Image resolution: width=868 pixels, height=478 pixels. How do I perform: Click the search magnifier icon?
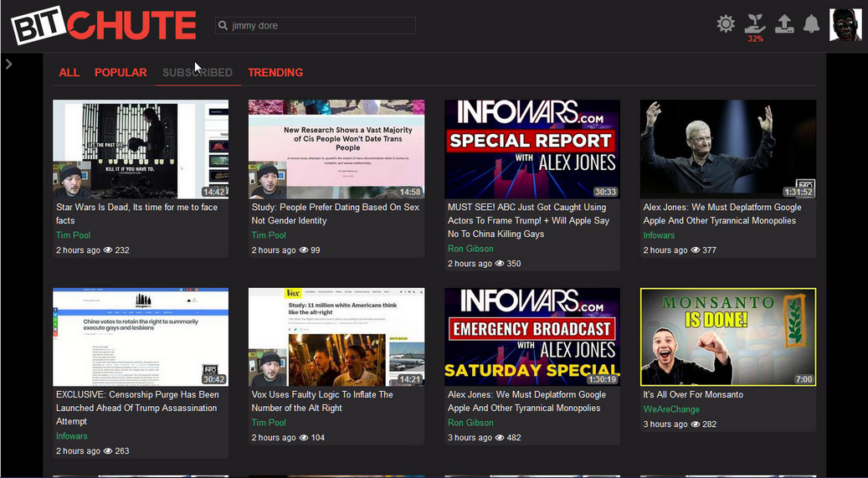pyautogui.click(x=223, y=26)
